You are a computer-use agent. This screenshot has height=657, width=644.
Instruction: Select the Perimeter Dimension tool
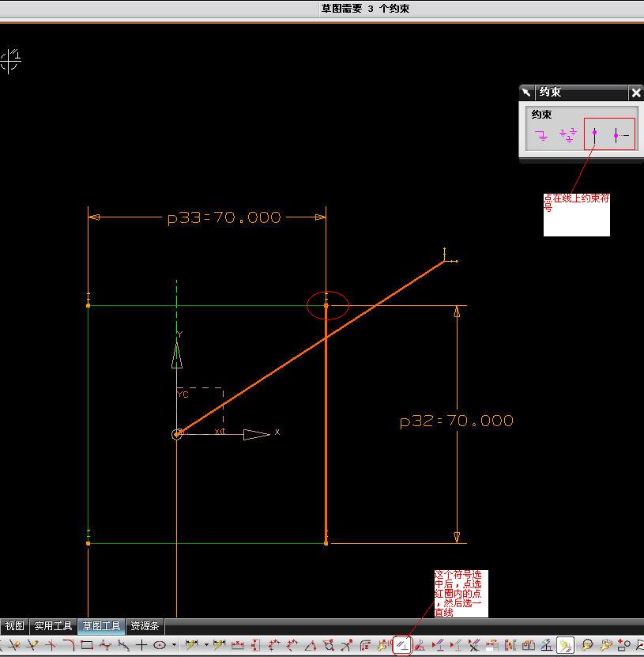tap(365, 645)
